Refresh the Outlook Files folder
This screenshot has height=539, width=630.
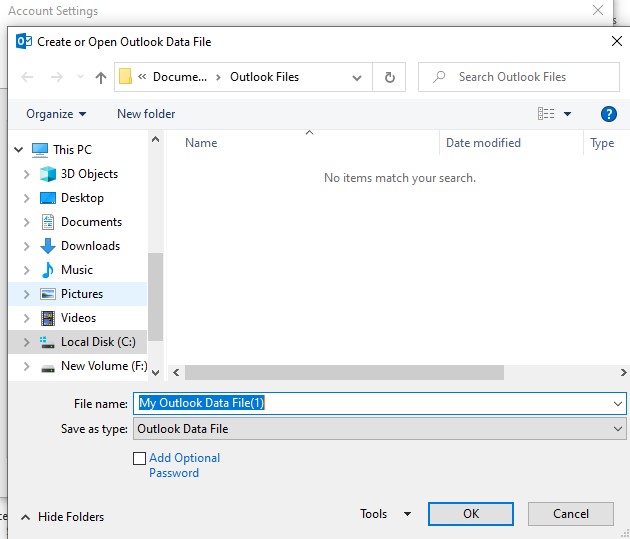[389, 77]
